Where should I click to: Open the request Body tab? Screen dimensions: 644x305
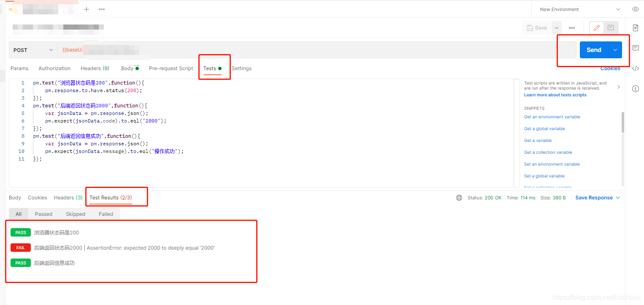click(130, 68)
